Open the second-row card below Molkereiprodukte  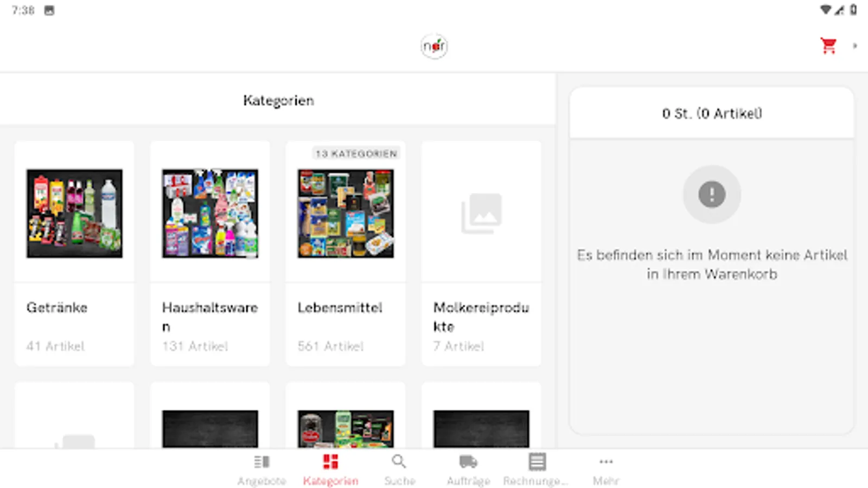[481, 415]
